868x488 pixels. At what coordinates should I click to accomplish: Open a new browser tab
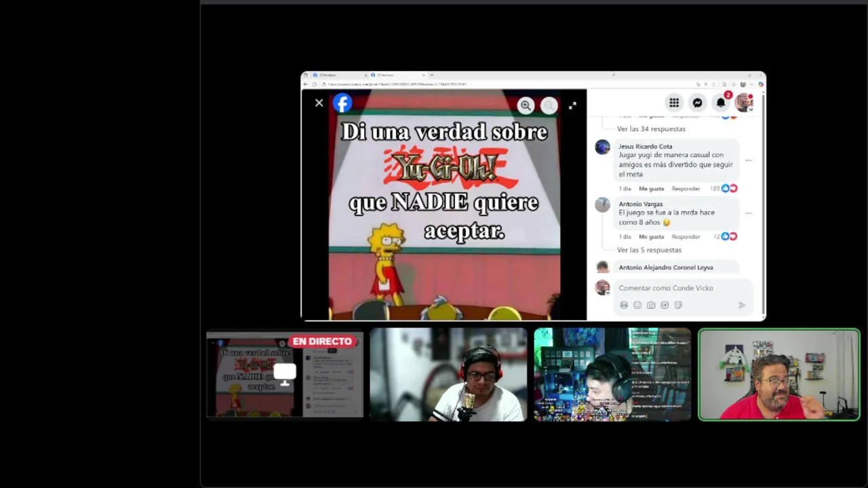pos(432,75)
